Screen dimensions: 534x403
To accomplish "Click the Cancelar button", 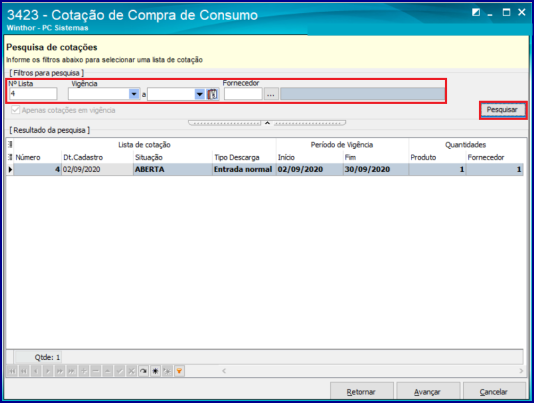I will point(494,392).
